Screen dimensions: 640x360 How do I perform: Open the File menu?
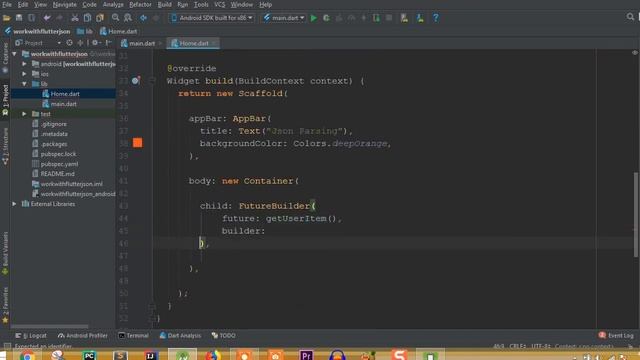click(x=7, y=4)
